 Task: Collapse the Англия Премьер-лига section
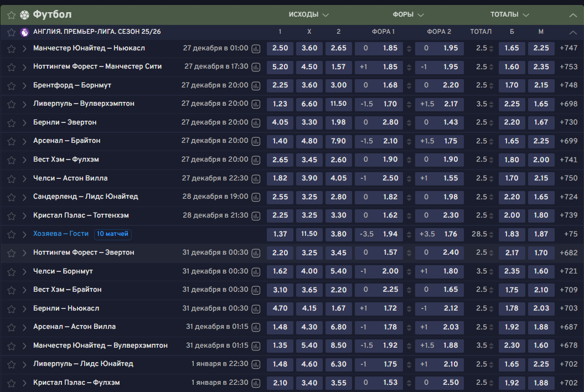point(573,32)
